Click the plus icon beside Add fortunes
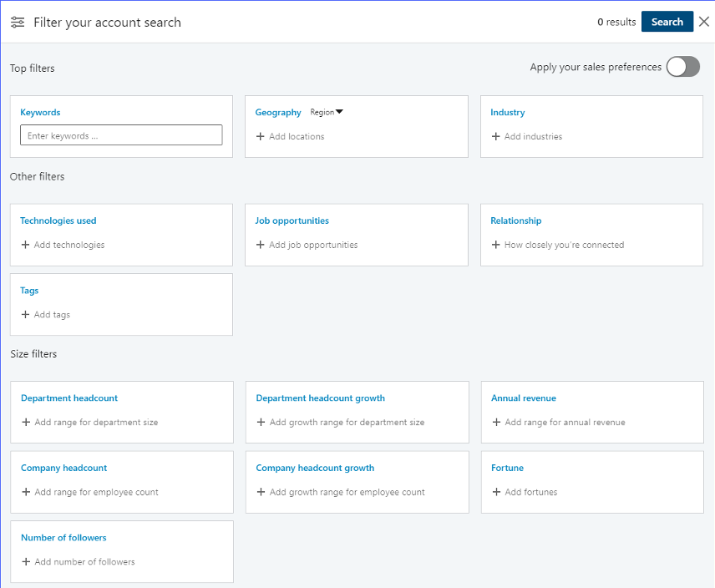715x588 pixels. point(497,492)
